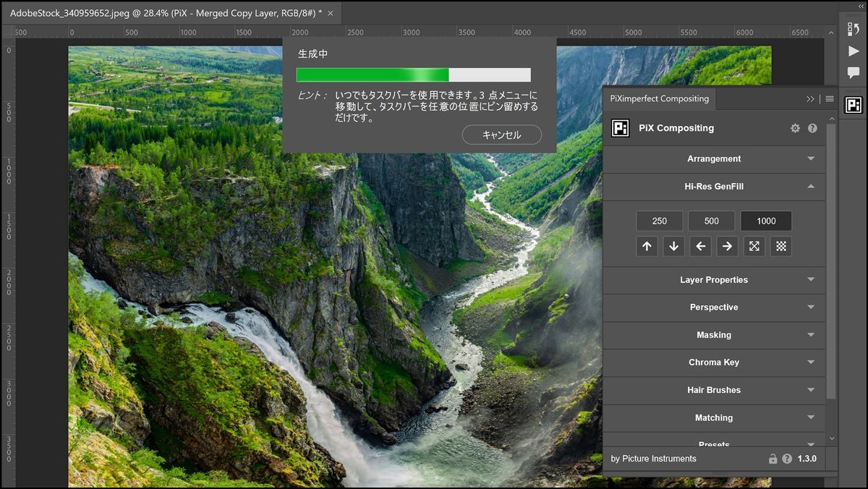868x489 pixels.
Task: Click the PiX panel vertical scrollbar
Action: pyautogui.click(x=831, y=260)
